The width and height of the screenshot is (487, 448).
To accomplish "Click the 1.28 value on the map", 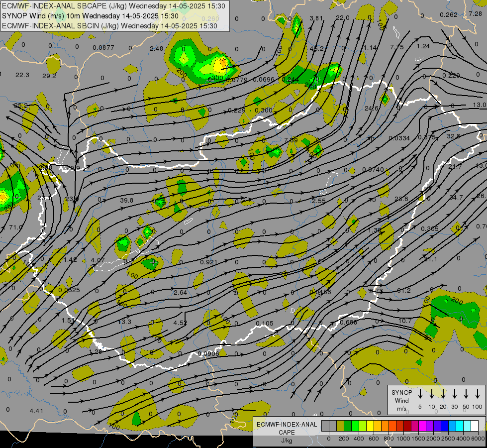I will click(96, 351).
